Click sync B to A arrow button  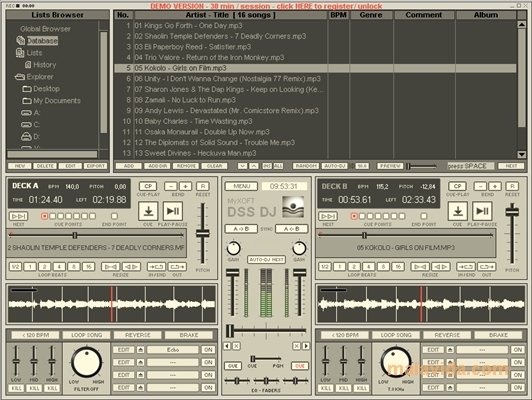[x=291, y=229]
